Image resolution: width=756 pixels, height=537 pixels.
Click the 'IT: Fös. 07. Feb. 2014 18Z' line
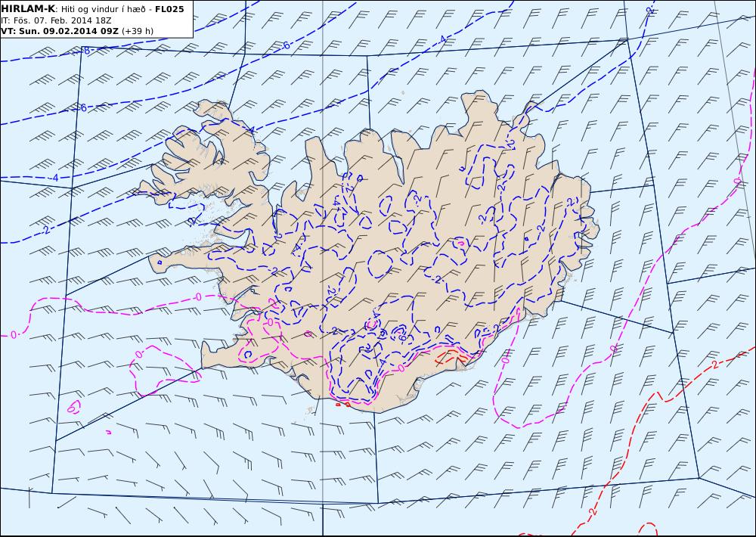tap(56, 20)
